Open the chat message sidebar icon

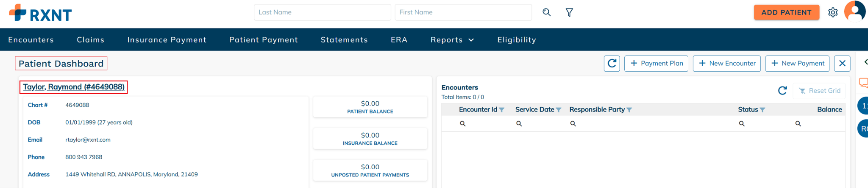point(863,83)
